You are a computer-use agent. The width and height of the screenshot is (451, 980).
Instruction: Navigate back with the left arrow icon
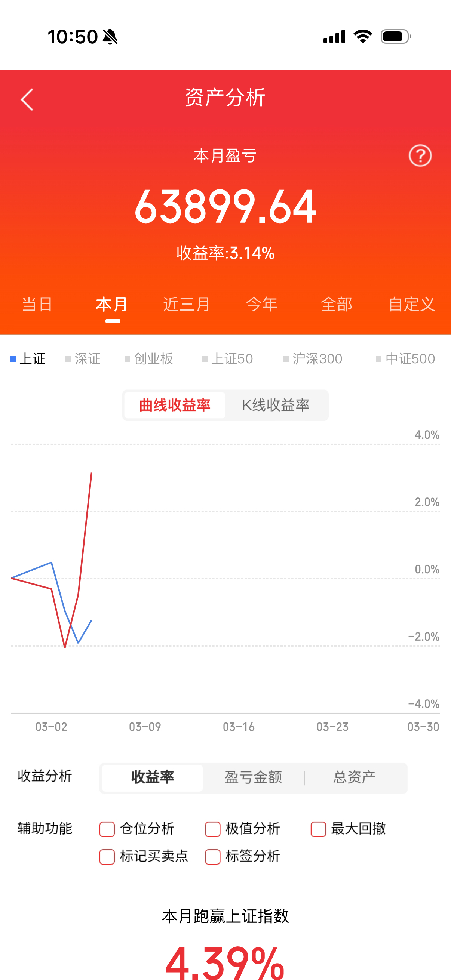tap(27, 99)
